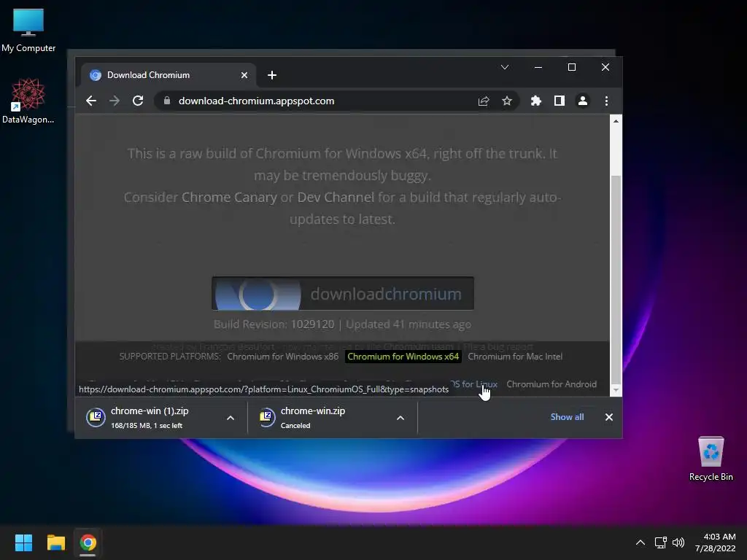Click the Build Revision 1029120 text

pos(274,324)
